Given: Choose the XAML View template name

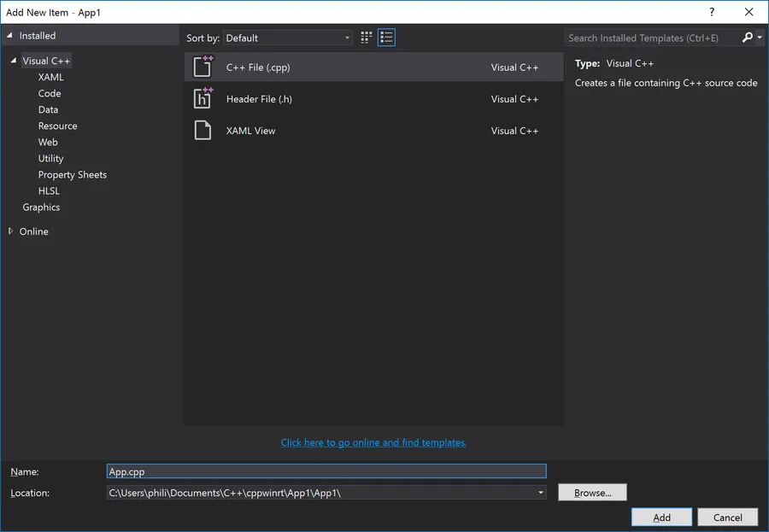Looking at the screenshot, I should pos(250,131).
